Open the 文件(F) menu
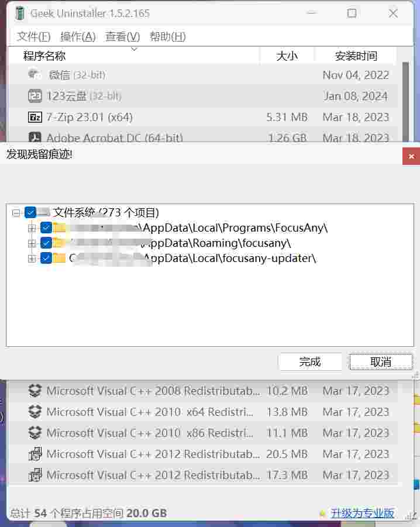 33,36
